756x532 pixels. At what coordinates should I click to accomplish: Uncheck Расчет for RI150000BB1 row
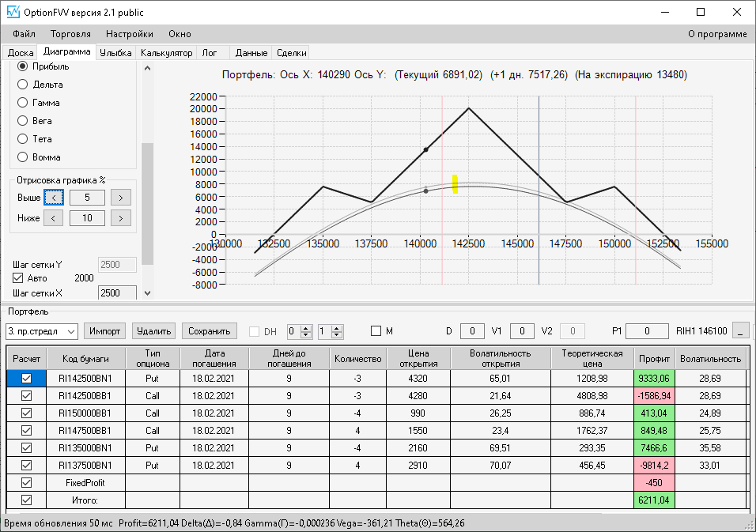coord(27,413)
